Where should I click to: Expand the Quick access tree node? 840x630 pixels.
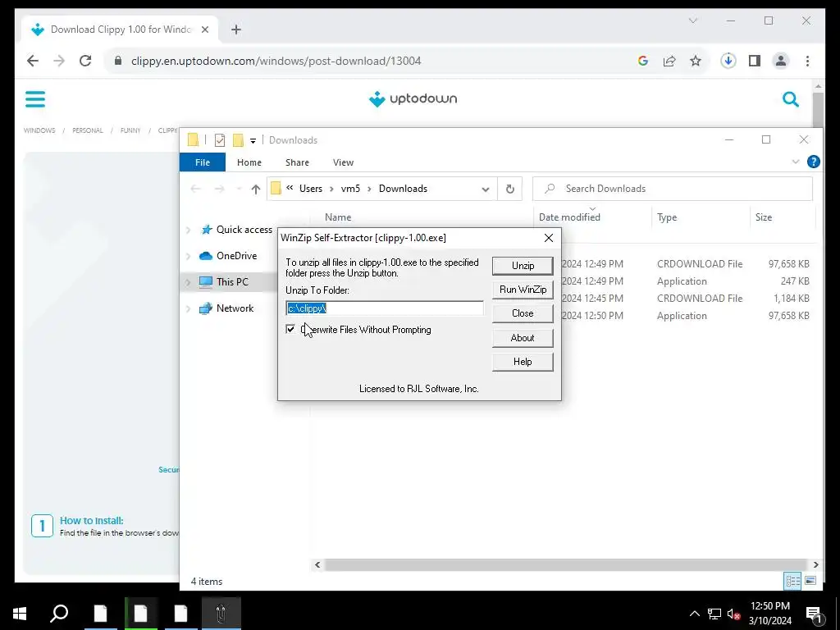tap(188, 230)
